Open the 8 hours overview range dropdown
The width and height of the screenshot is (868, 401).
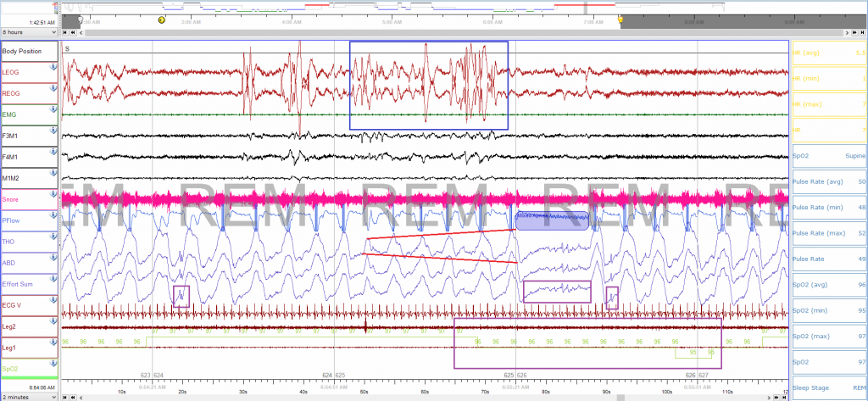click(x=30, y=32)
